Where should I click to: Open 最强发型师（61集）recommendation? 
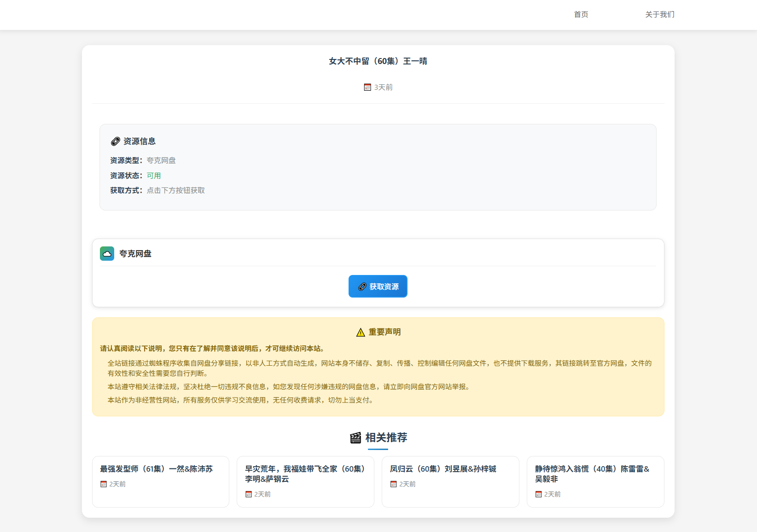156,469
